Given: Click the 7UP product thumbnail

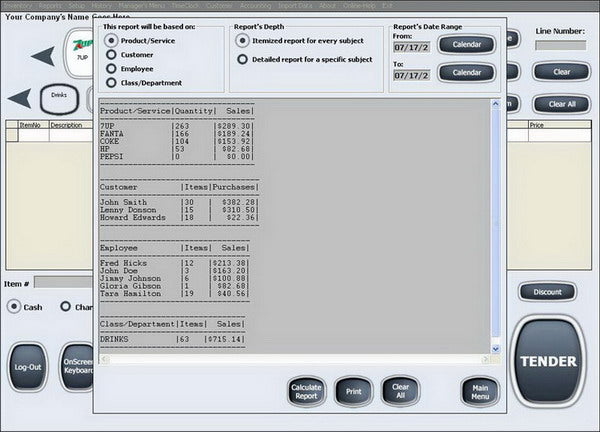Looking at the screenshot, I should tap(80, 53).
